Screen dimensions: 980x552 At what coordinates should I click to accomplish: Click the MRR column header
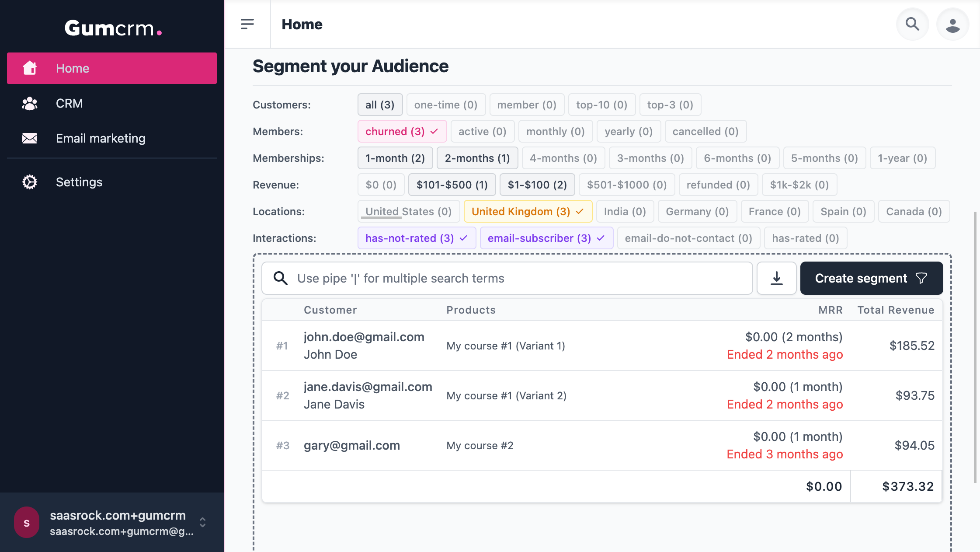point(831,310)
